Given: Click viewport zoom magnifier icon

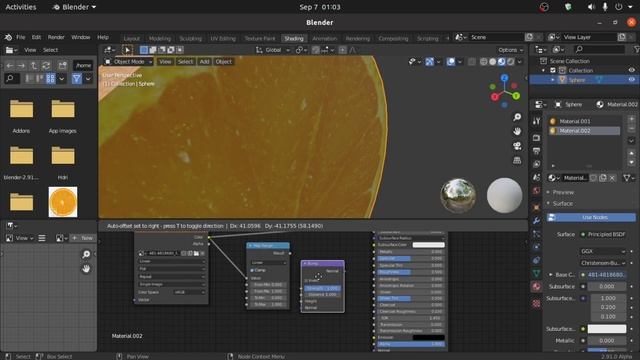Looking at the screenshot, I should point(517,118).
